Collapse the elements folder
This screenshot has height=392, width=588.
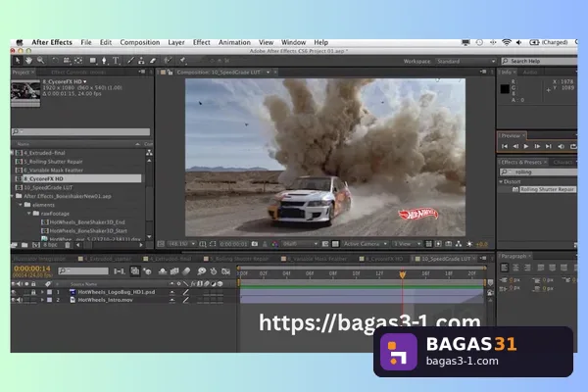[21, 205]
